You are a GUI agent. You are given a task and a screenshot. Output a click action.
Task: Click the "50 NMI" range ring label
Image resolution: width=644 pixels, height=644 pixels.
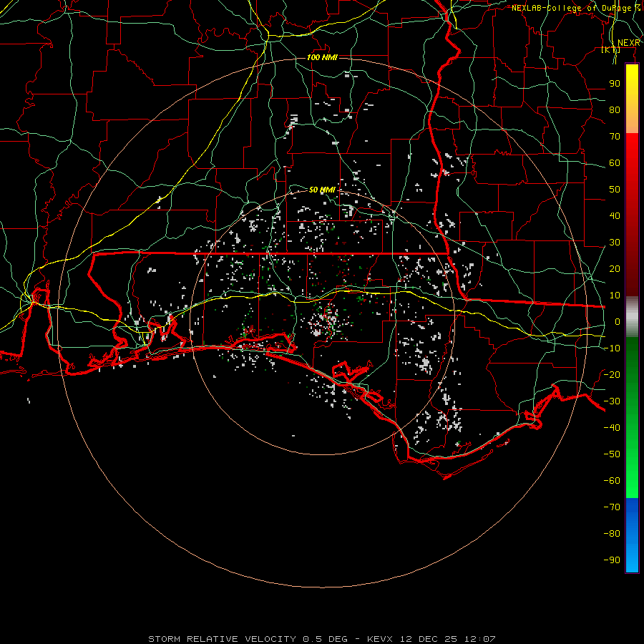click(323, 190)
